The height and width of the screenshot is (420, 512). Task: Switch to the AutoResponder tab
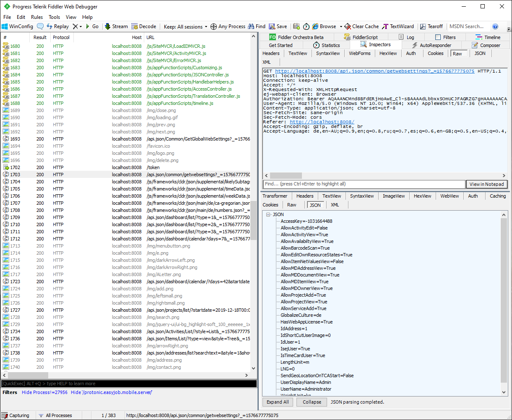tap(431, 45)
